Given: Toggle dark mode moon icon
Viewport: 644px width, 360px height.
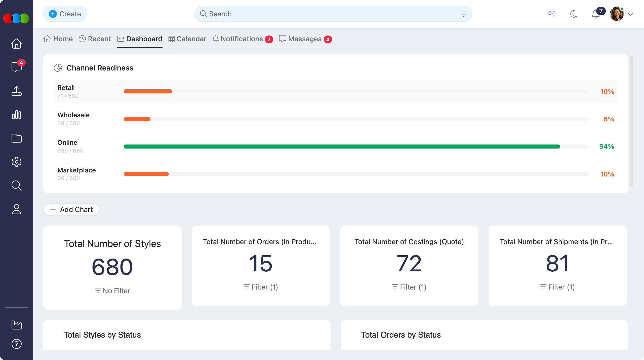Looking at the screenshot, I should 574,14.
